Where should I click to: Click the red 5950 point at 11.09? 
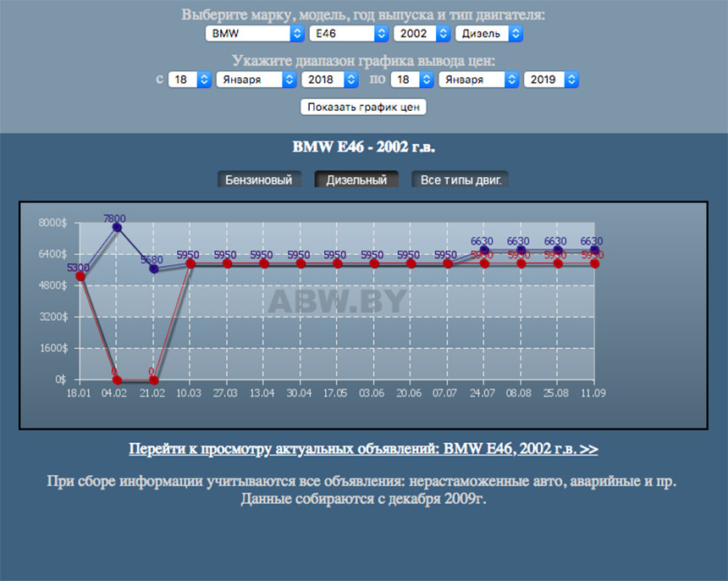595,263
